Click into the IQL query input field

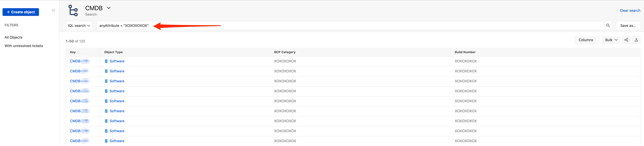(x=350, y=26)
